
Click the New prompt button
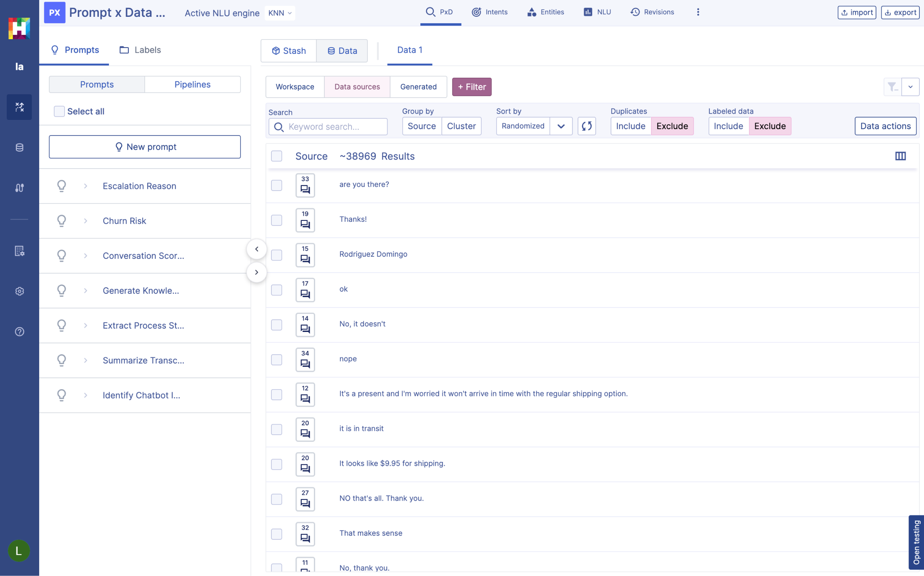[145, 147]
